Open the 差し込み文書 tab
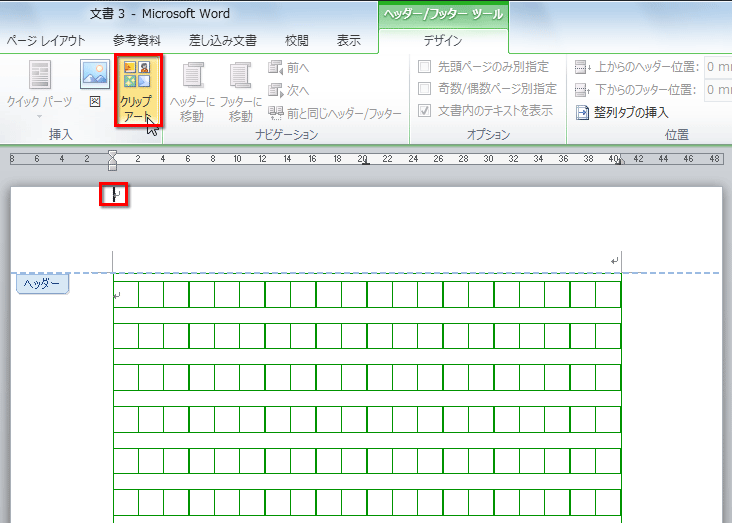The image size is (732, 523). (x=223, y=41)
